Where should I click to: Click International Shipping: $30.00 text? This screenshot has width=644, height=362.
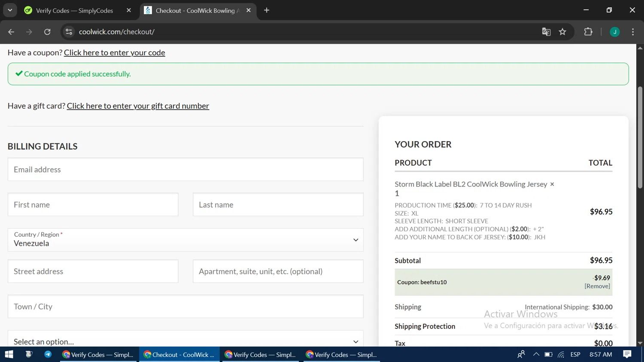pyautogui.click(x=568, y=307)
